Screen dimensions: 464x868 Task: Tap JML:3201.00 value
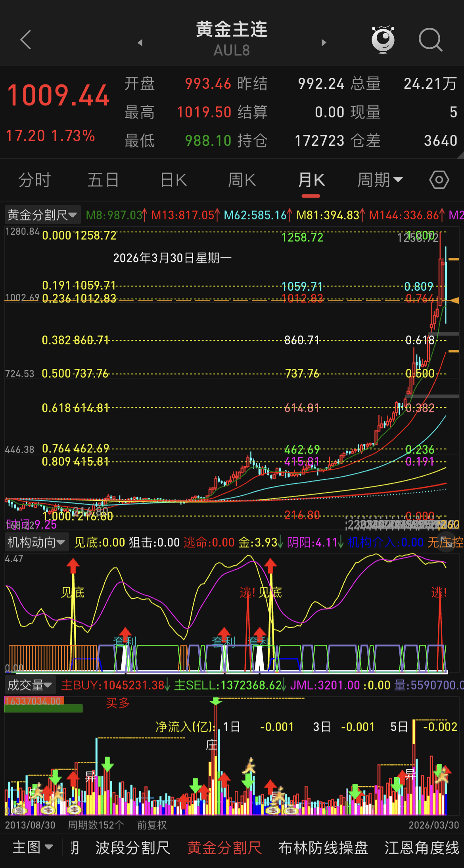[x=325, y=685]
